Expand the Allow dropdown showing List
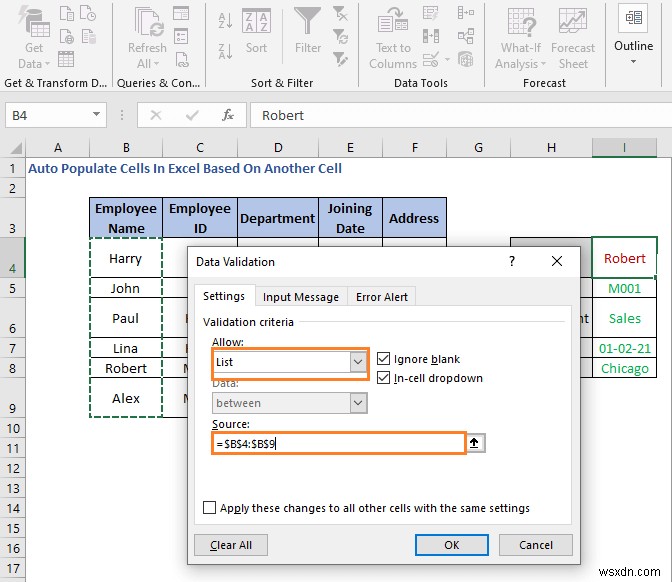672x582 pixels. coord(358,362)
